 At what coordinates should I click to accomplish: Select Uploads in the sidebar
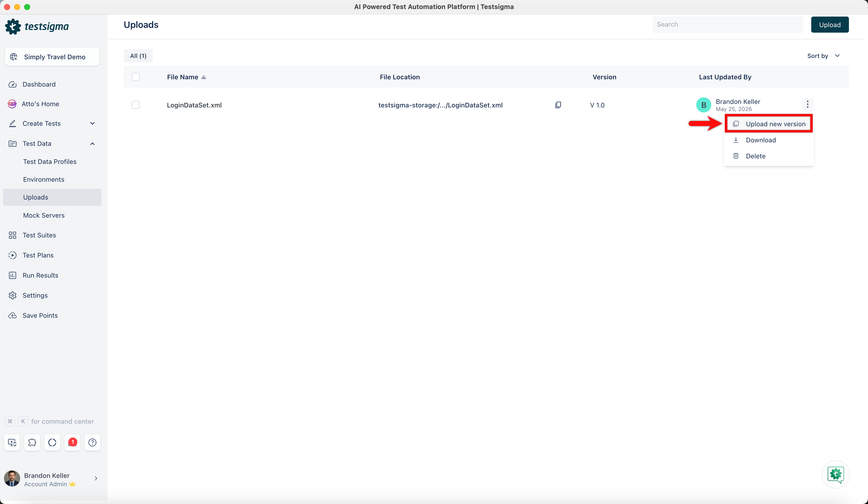click(52, 197)
